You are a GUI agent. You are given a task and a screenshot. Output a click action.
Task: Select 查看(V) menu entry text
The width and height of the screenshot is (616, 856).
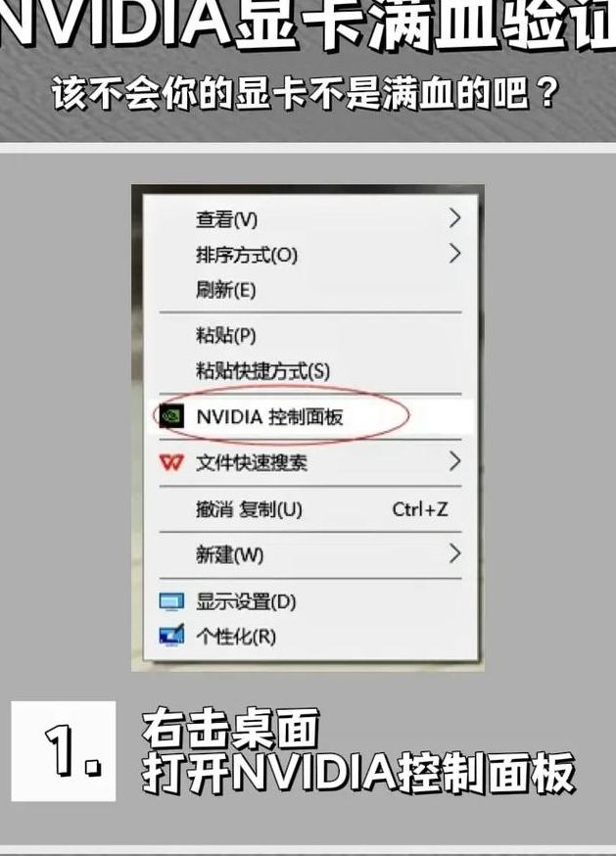[x=226, y=219]
